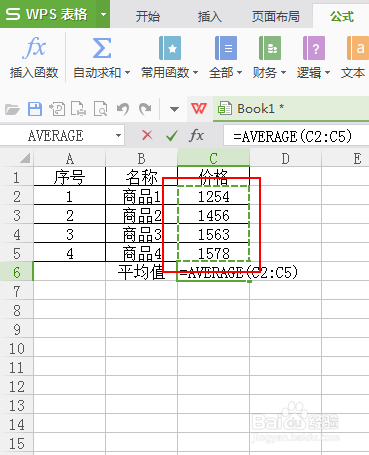The image size is (369, 455).
Task: Click the 插入函数 label
Action: click(x=34, y=72)
